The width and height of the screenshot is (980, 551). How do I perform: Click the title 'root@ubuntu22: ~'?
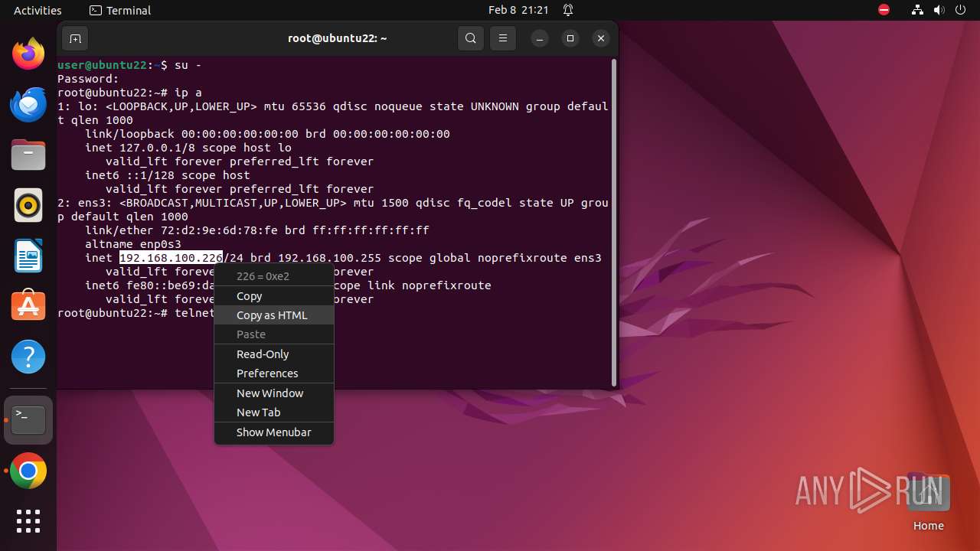(337, 38)
